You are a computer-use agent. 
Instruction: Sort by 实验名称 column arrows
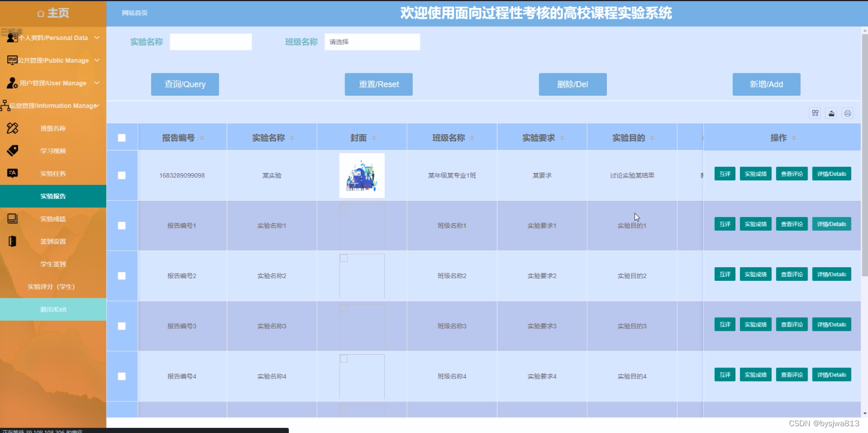(292, 138)
